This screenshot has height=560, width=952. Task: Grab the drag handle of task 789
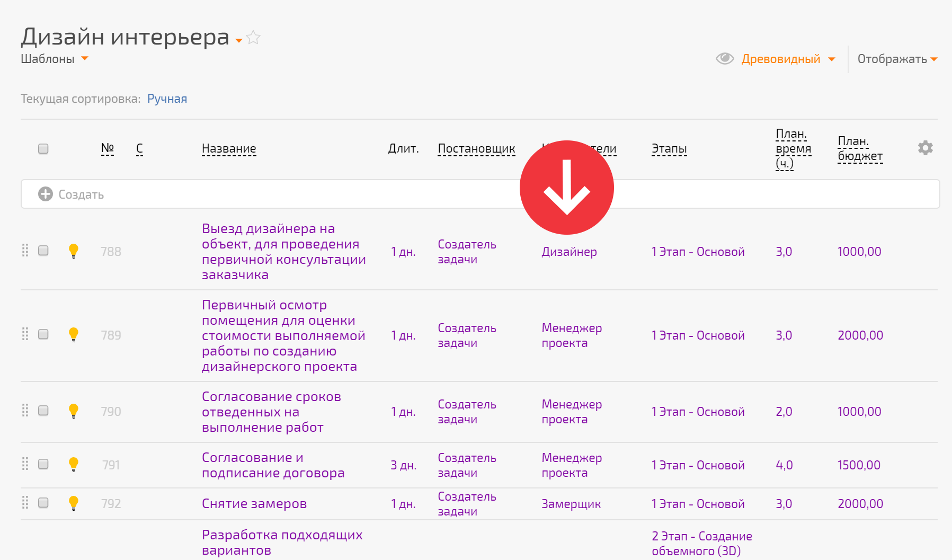coord(25,334)
